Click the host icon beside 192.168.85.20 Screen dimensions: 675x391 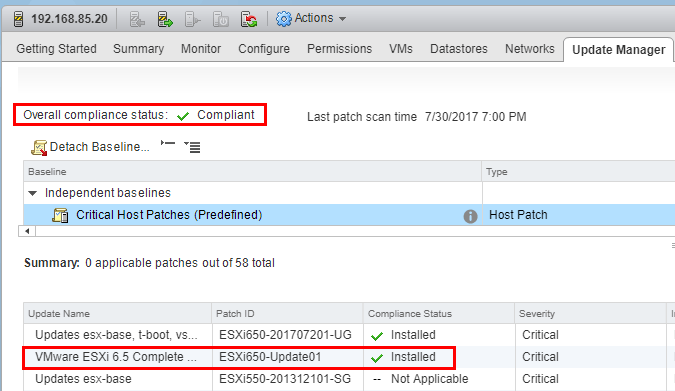pos(18,19)
